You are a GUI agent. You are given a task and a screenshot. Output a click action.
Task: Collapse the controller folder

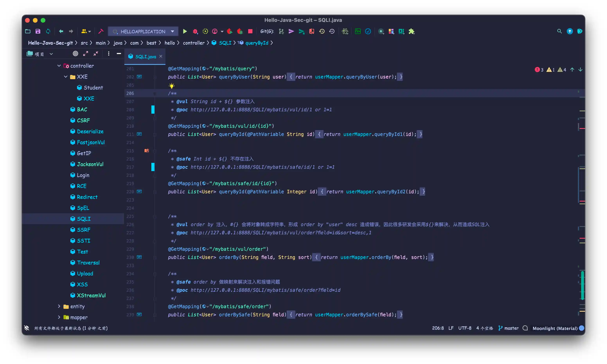(x=59, y=66)
